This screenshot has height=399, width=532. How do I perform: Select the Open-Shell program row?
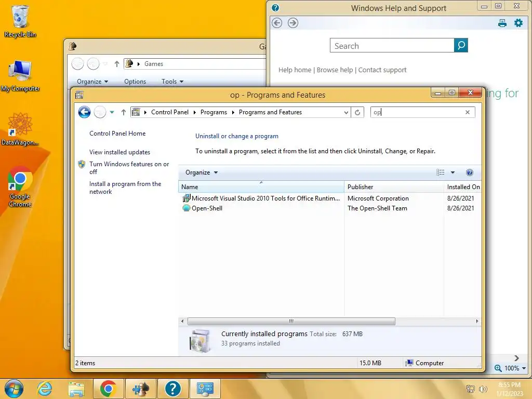pyautogui.click(x=329, y=208)
